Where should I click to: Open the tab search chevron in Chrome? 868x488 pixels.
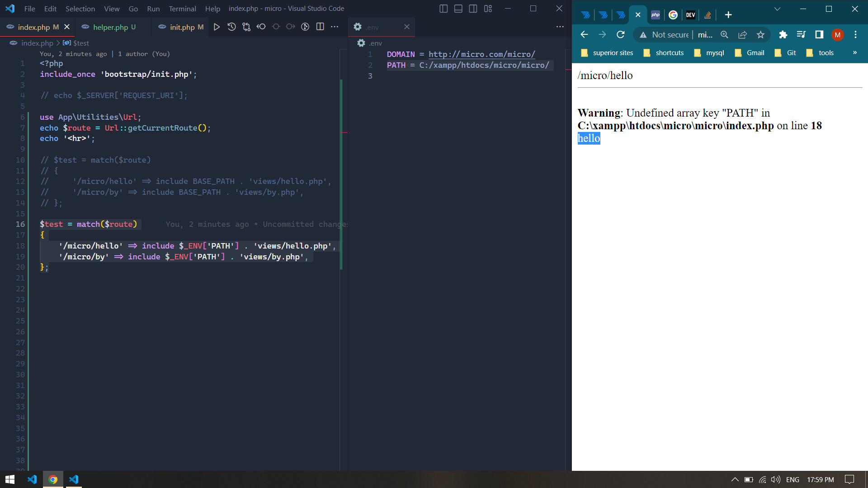point(777,9)
